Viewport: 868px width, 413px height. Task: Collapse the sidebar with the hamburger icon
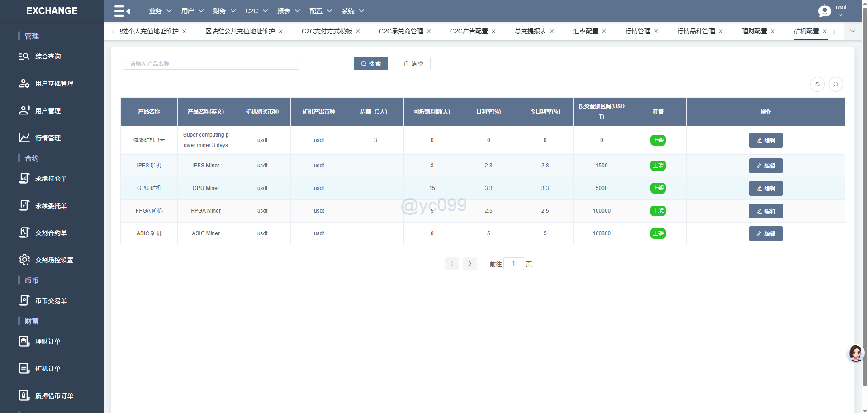122,11
